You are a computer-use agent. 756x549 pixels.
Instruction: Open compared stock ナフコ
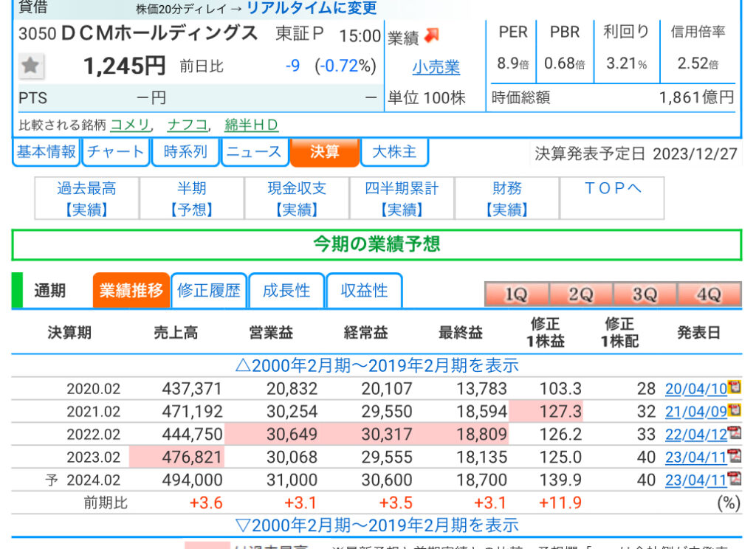click(x=187, y=125)
